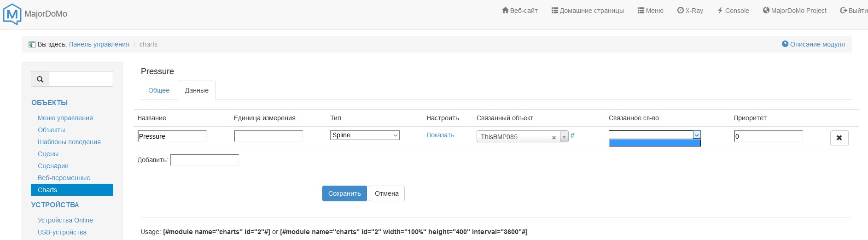Open Домашние страницы in top navigation
This screenshot has width=868, height=240.
point(588,11)
